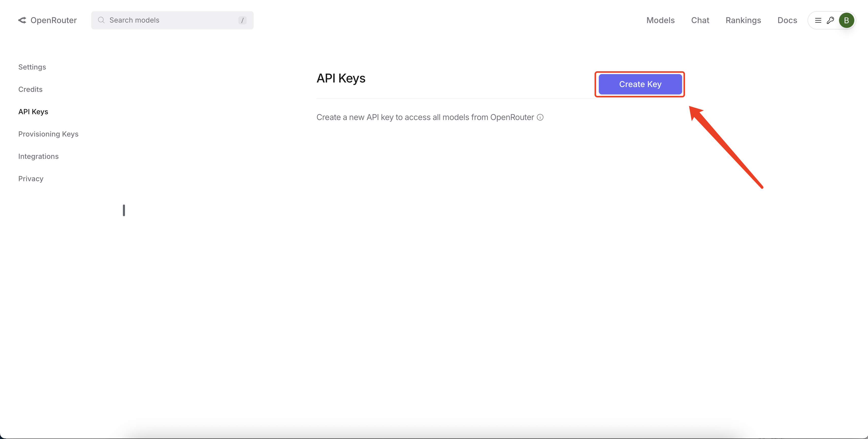Open the Settings section in the sidebar

tap(32, 67)
